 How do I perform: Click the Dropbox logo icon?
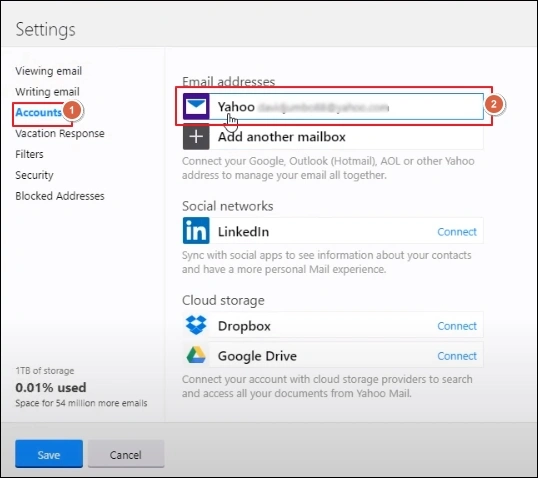196,325
